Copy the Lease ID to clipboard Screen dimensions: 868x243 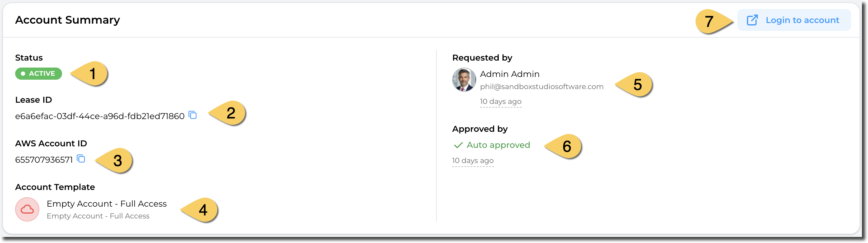[193, 115]
